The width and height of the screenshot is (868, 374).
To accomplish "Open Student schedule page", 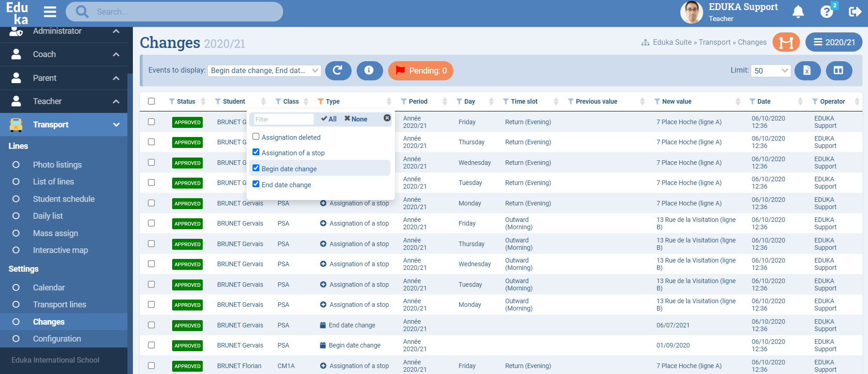I will point(64,199).
